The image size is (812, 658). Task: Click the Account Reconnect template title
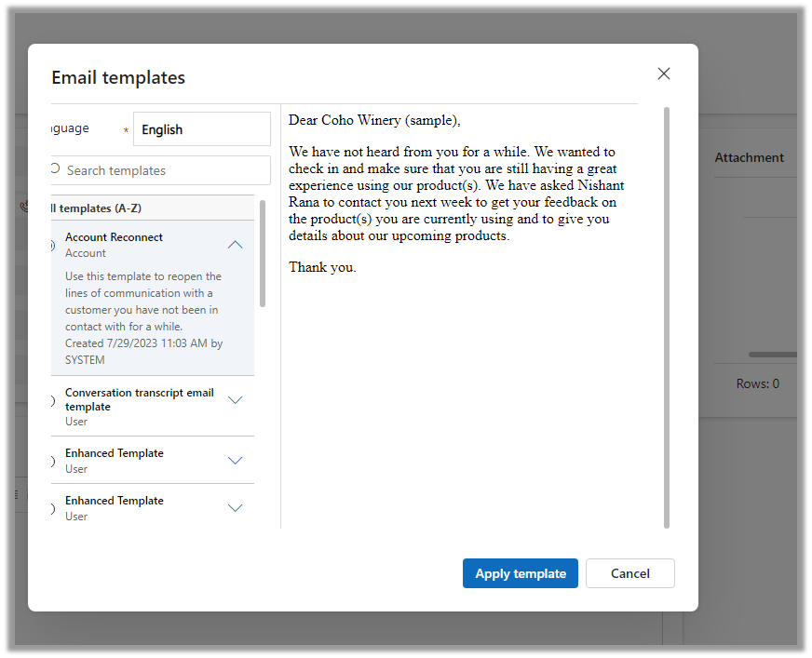pos(114,237)
